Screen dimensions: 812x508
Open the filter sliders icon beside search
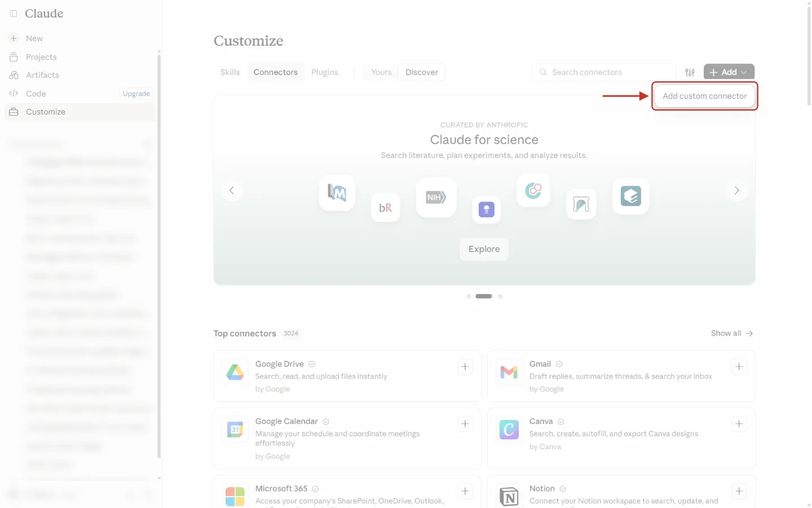click(690, 72)
